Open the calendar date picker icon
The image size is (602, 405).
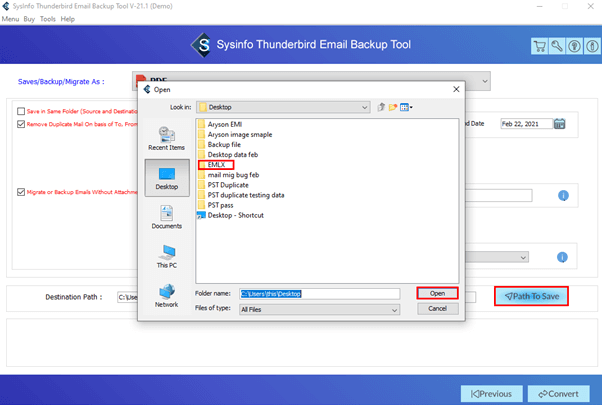pyautogui.click(x=559, y=124)
